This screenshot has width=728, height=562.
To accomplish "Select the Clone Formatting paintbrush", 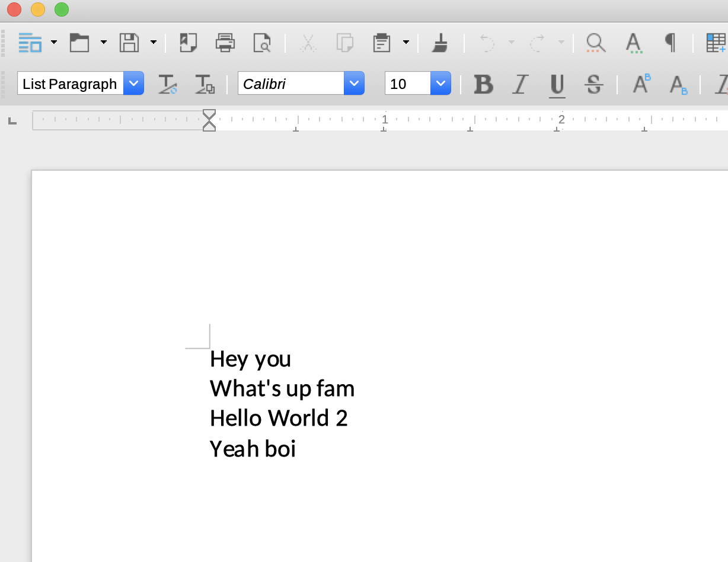I will (440, 43).
